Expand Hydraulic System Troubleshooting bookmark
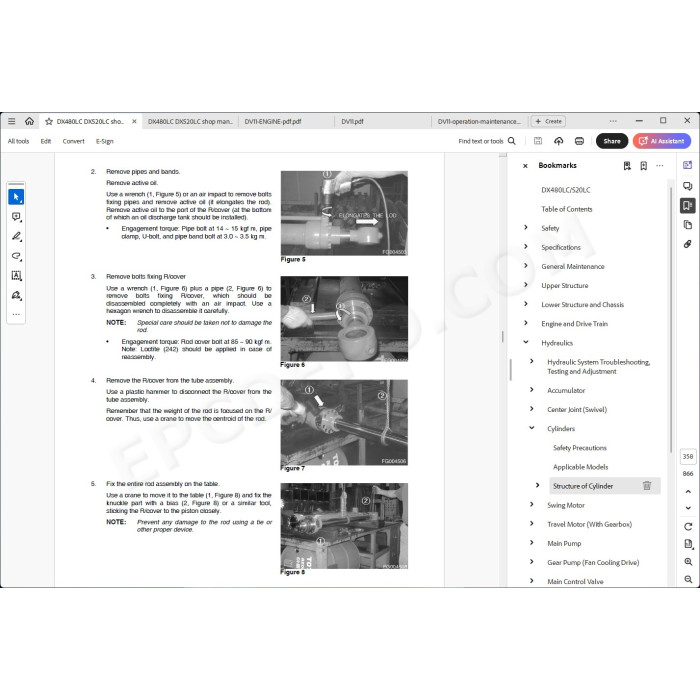This screenshot has width=700, height=700. pyautogui.click(x=532, y=362)
